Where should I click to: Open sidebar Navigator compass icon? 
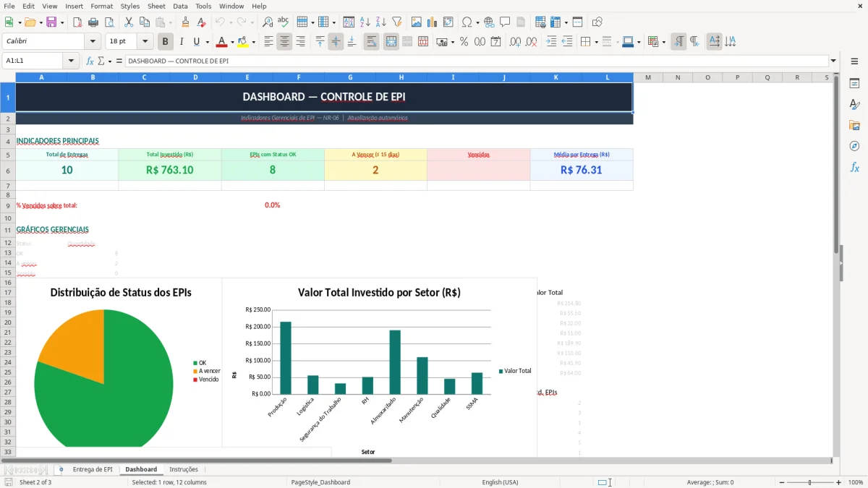[x=854, y=146]
